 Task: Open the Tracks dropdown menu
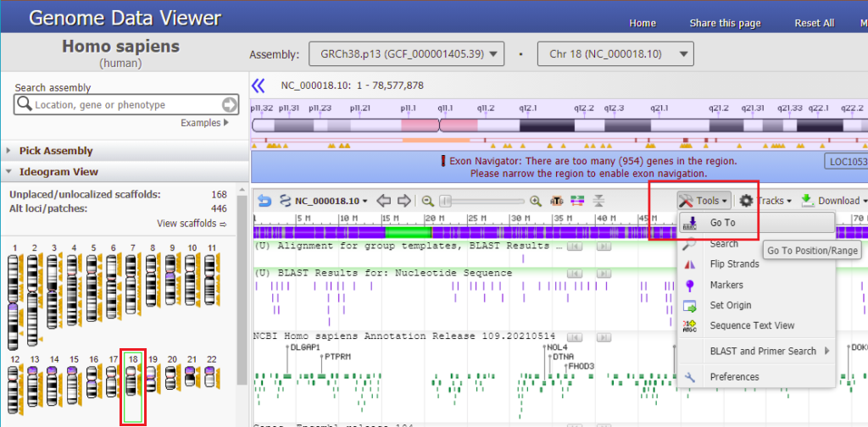(x=765, y=201)
